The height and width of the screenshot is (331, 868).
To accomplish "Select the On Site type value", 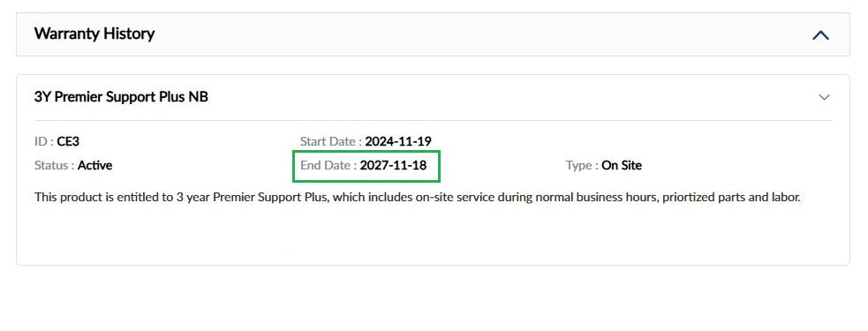I will click(622, 165).
